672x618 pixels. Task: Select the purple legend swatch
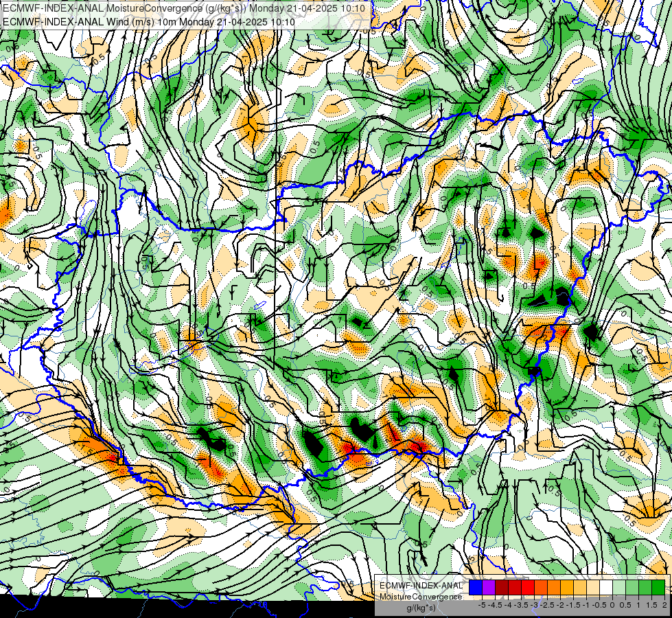(x=489, y=587)
